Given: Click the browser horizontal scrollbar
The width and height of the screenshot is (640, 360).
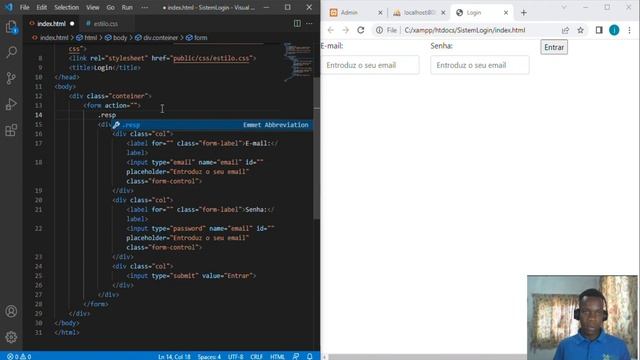Looking at the screenshot, I should point(427,357).
